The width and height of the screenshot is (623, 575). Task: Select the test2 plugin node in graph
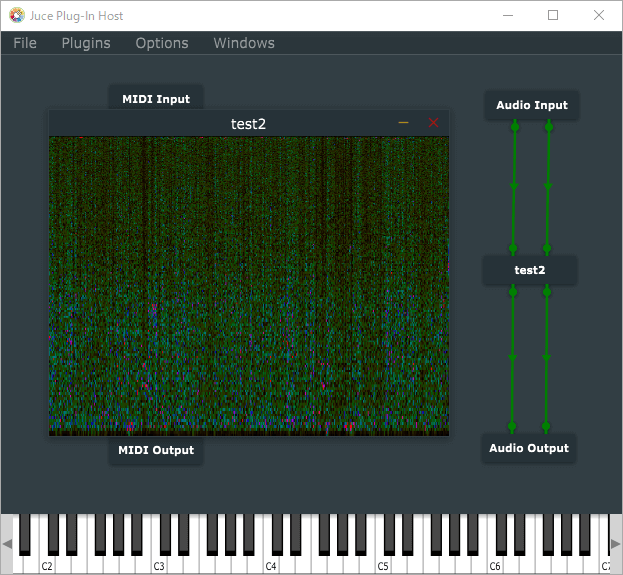[x=530, y=270]
